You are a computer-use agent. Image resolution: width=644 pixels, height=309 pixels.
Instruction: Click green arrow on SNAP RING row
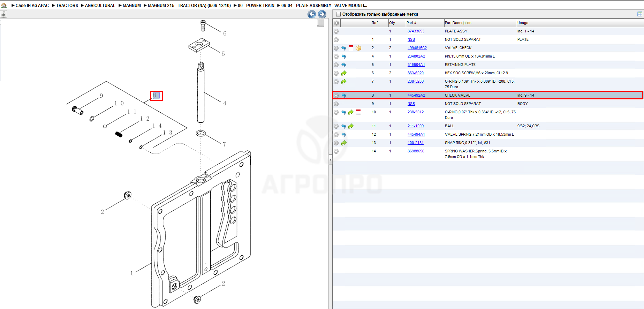(x=344, y=143)
